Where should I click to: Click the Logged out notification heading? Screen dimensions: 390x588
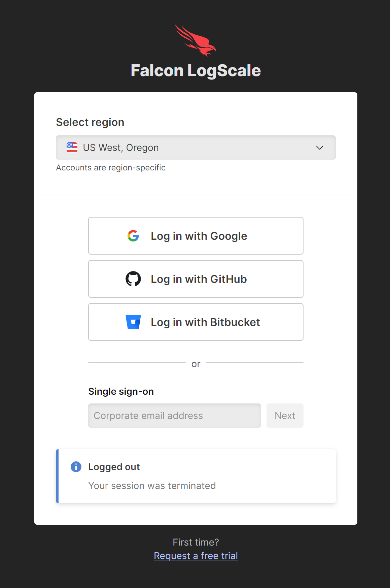pos(114,467)
